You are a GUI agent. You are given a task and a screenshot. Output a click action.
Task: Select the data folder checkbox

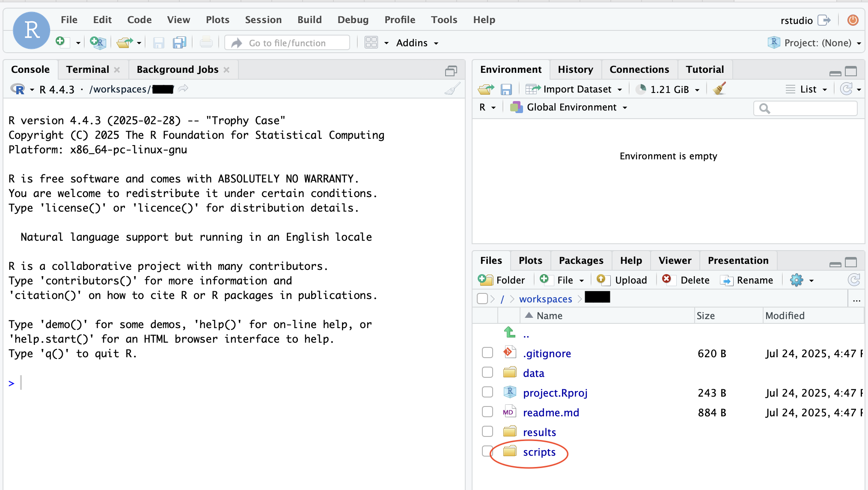click(x=488, y=372)
